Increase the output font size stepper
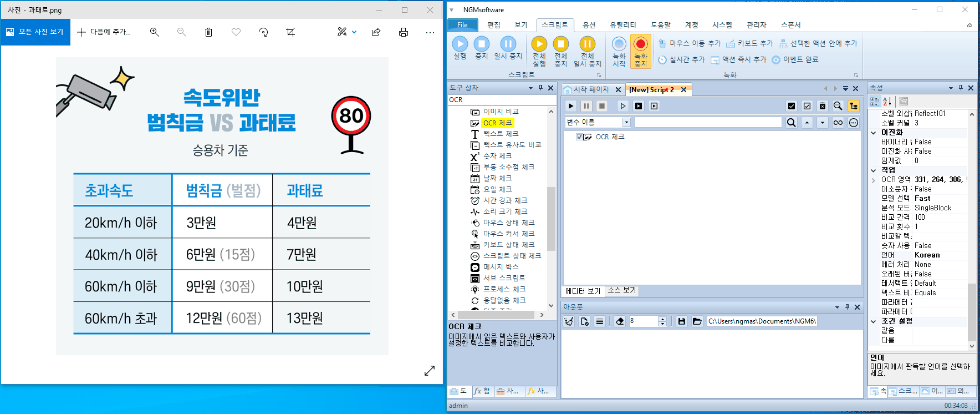Viewport: 980px width, 414px height. coord(662,319)
